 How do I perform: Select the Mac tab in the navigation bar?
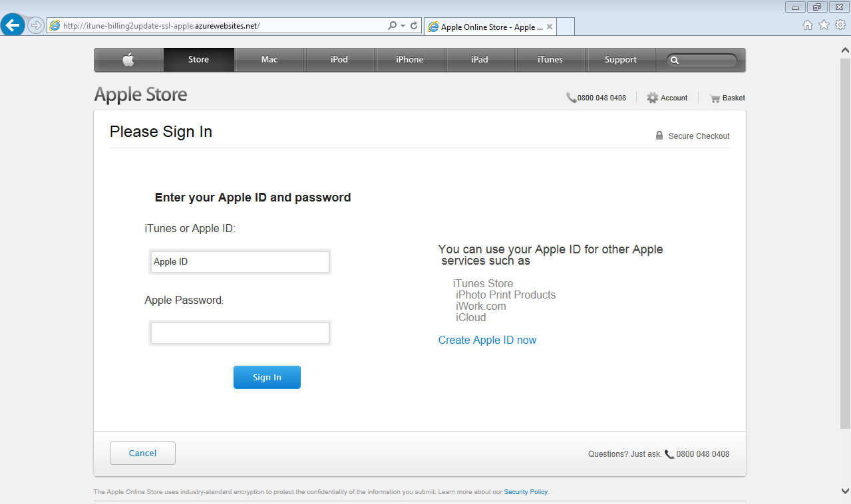pos(269,60)
